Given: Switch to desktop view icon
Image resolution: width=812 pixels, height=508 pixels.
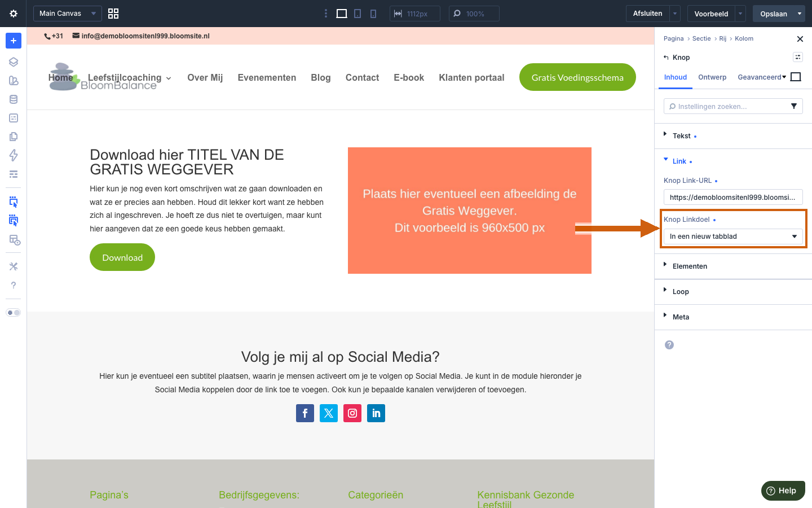Looking at the screenshot, I should click(342, 14).
